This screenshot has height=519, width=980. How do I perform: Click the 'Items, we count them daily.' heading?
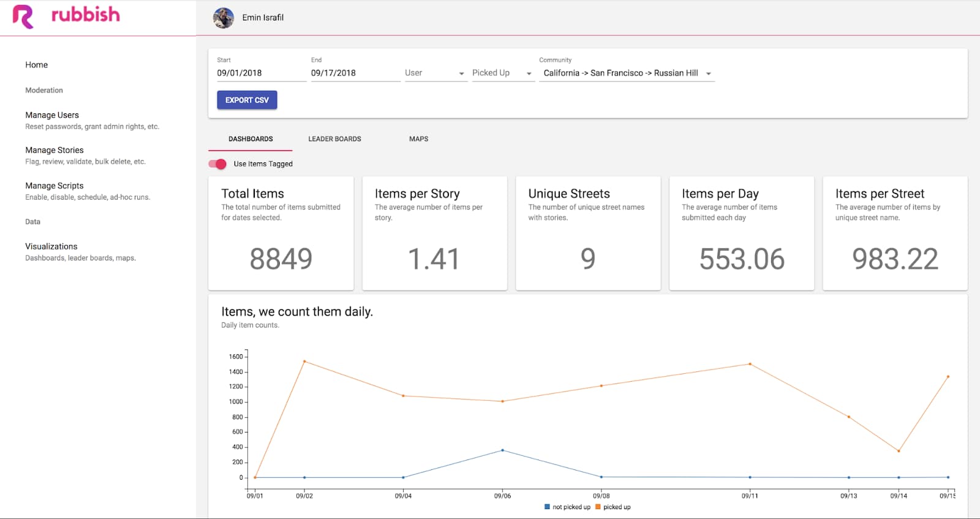click(297, 311)
